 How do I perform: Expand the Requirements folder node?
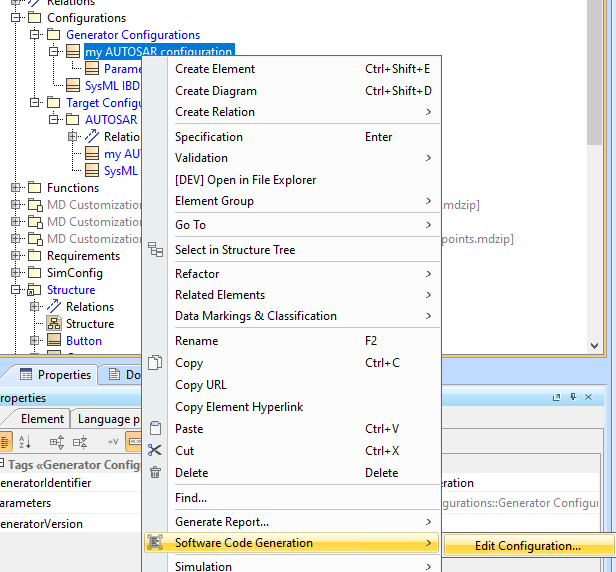pyautogui.click(x=16, y=256)
